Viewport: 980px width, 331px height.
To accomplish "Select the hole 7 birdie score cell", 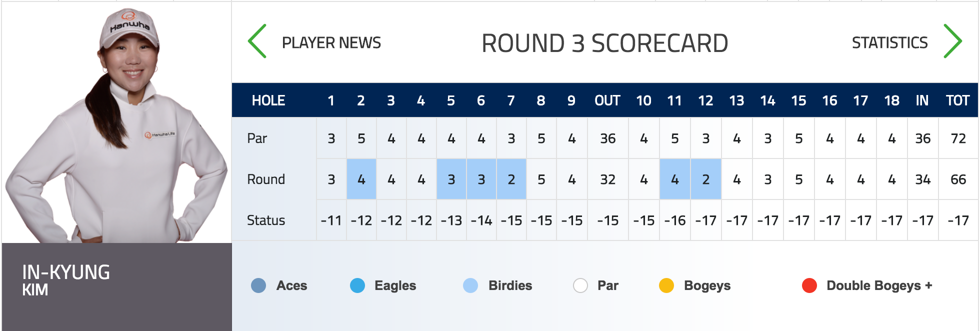I will tap(511, 179).
